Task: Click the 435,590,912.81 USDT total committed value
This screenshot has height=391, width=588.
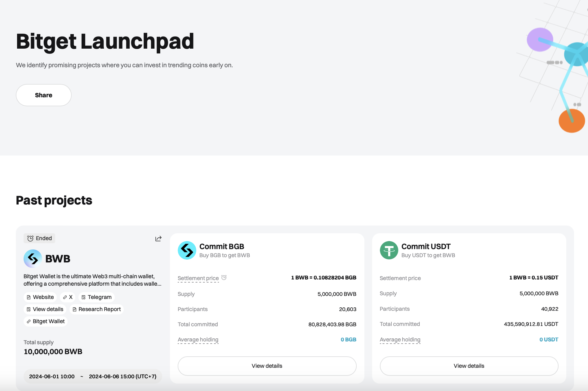Action: coord(531,324)
